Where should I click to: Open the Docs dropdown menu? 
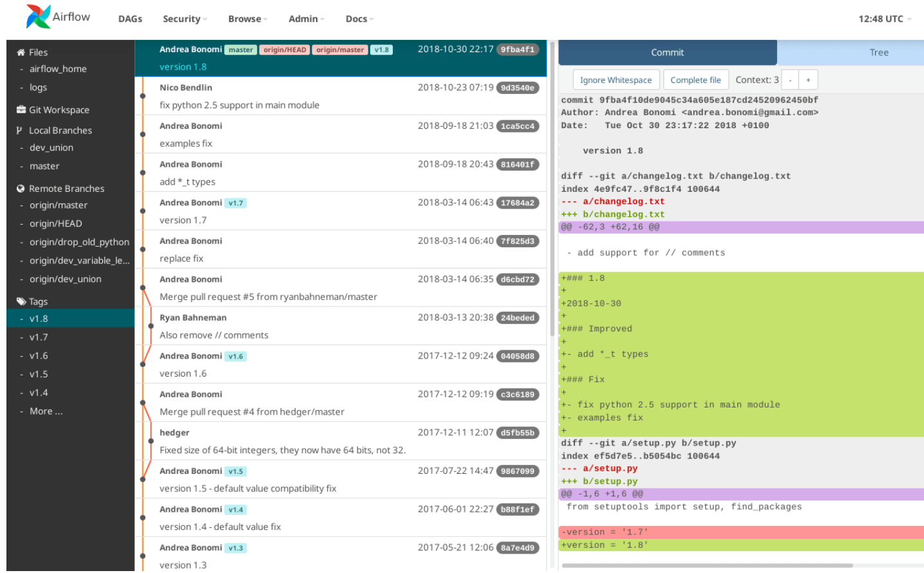pyautogui.click(x=359, y=19)
